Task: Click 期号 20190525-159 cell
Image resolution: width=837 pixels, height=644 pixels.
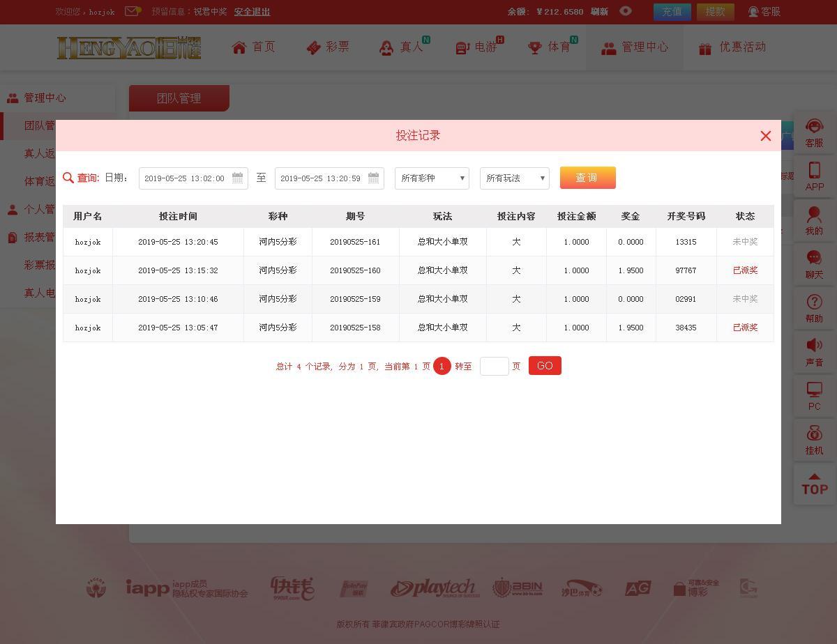Action: pos(355,299)
